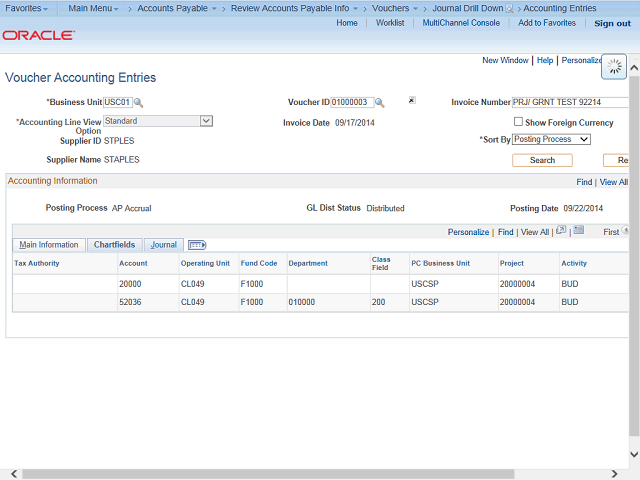640x480 pixels.
Task: Click the Oracle logo
Action: 39,36
